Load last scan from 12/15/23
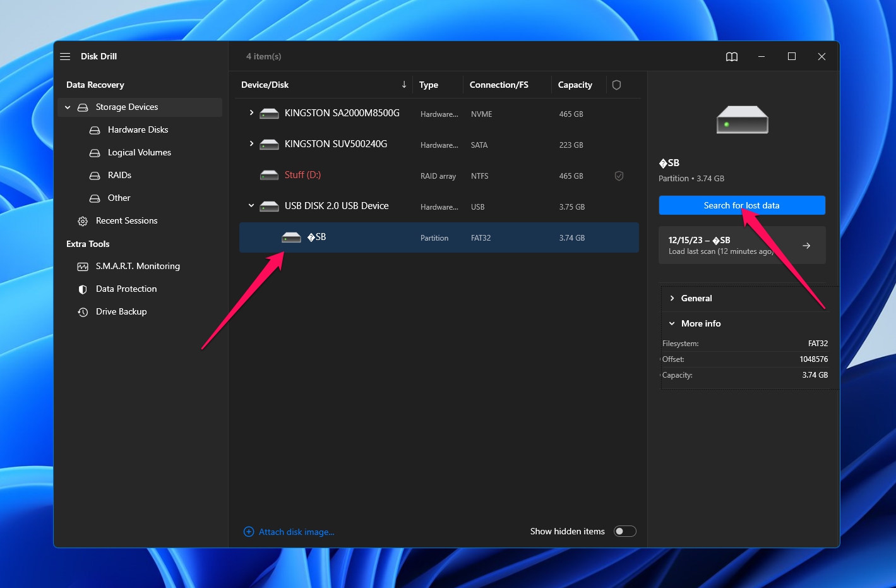Screen dimensions: 896x588 (x=742, y=245)
